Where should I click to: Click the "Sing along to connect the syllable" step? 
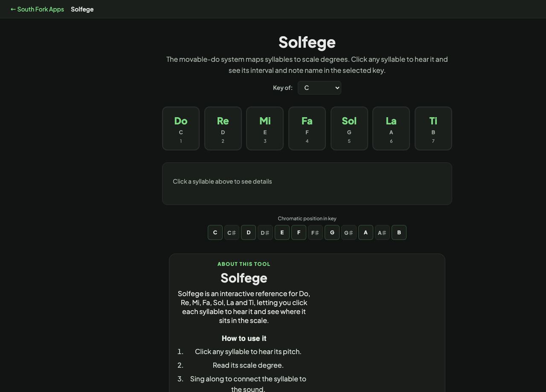[248, 384]
